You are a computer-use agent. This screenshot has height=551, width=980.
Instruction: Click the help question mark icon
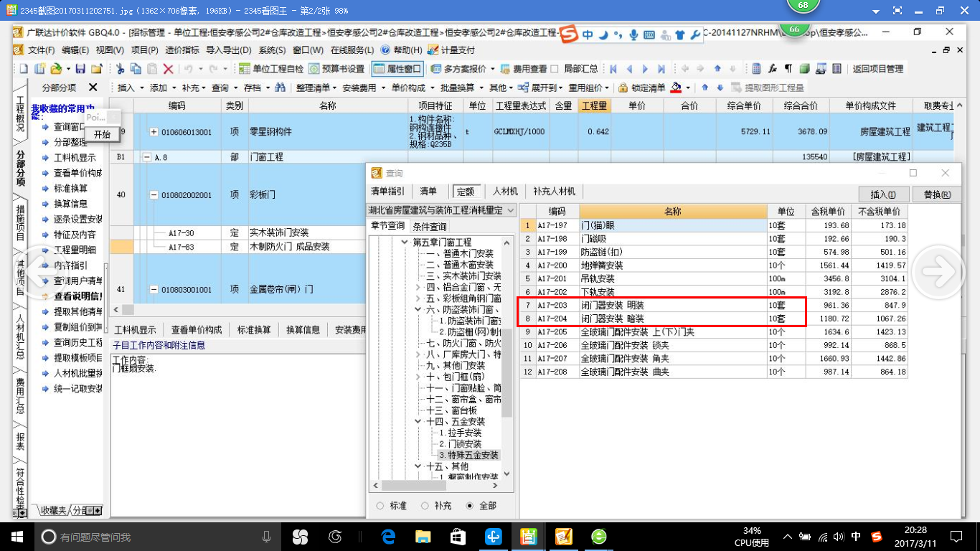click(x=385, y=50)
